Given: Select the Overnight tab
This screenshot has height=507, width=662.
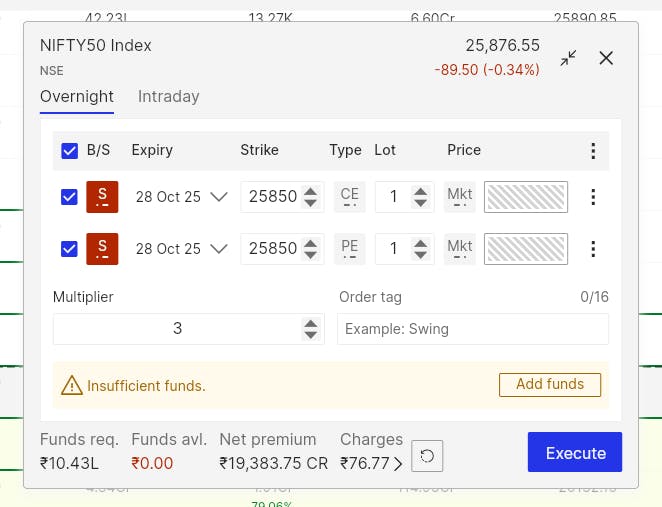Looking at the screenshot, I should pos(77,97).
